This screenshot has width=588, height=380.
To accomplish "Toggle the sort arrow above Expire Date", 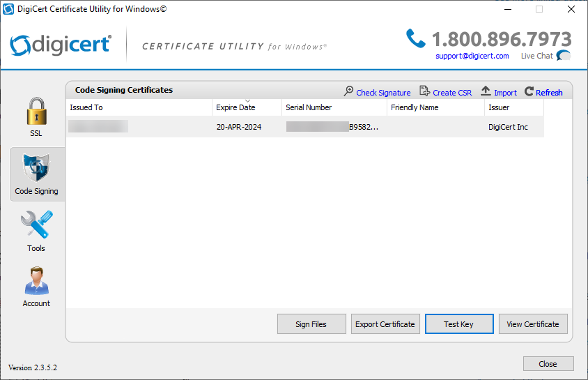I will 247,101.
